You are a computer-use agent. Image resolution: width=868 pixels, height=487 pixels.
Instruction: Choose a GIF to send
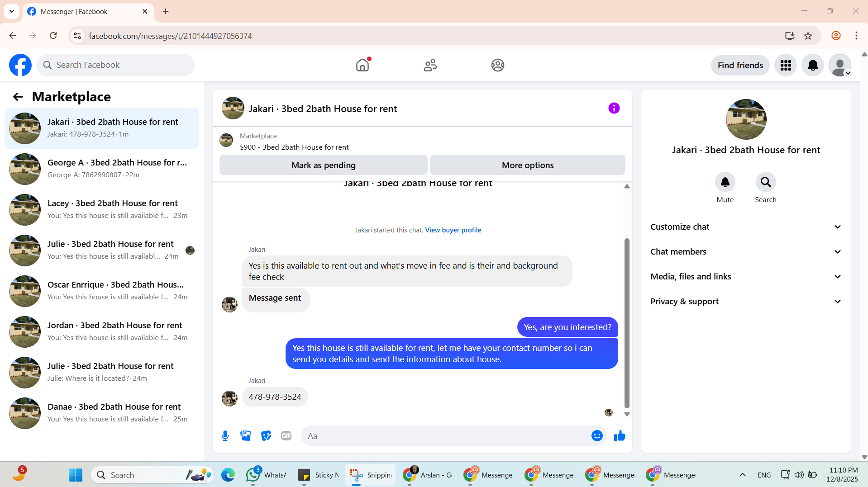click(x=286, y=436)
